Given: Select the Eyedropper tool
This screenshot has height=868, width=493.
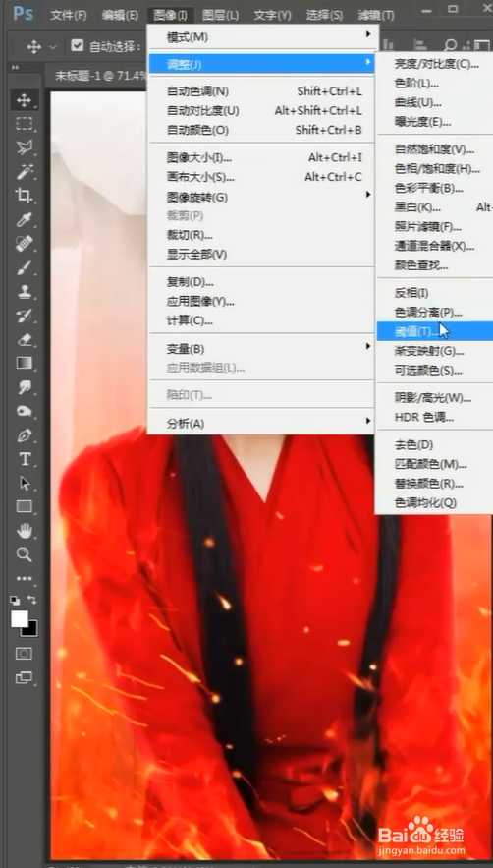Looking at the screenshot, I should (x=24, y=220).
